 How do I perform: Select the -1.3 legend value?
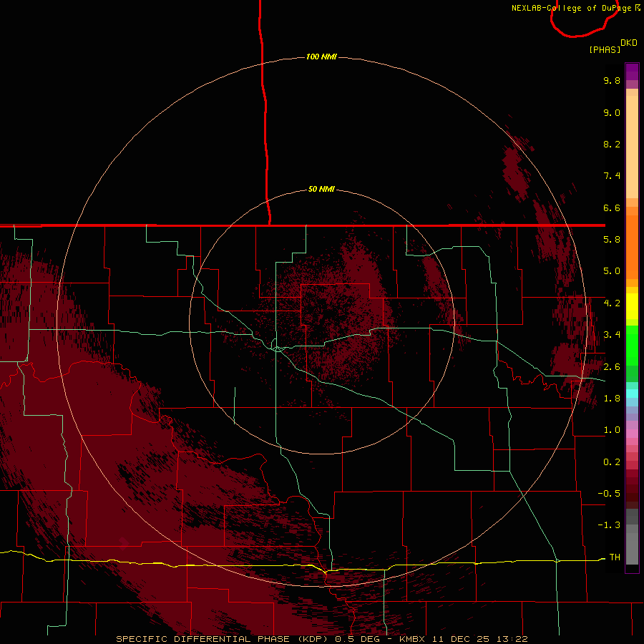click(609, 525)
